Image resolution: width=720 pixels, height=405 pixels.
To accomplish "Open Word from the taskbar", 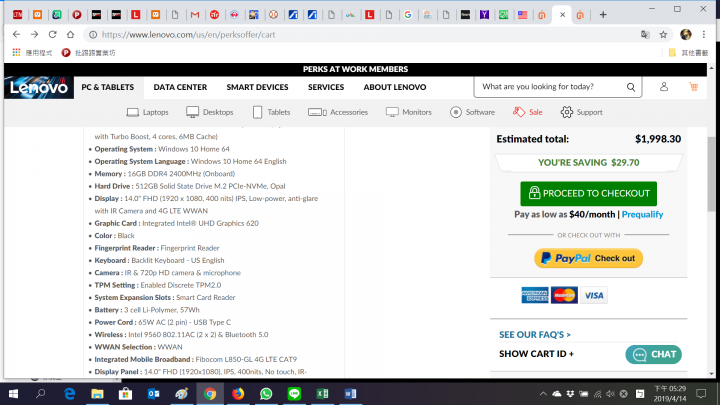I will point(350,394).
